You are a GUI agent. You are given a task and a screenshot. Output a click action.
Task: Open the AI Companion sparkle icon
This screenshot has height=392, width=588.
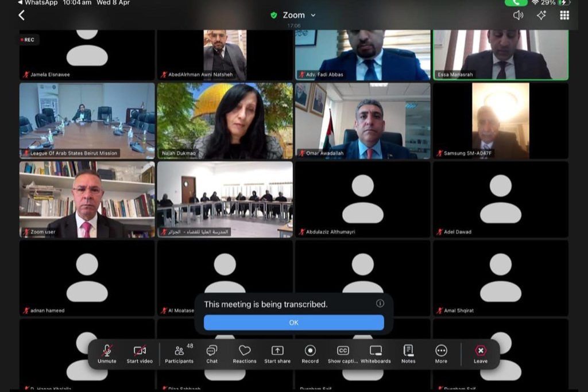[541, 15]
